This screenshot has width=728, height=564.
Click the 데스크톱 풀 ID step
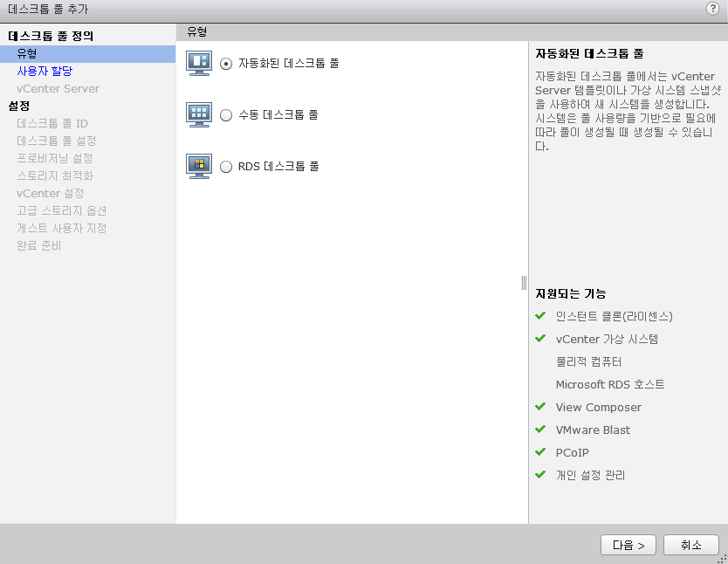pyautogui.click(x=52, y=123)
